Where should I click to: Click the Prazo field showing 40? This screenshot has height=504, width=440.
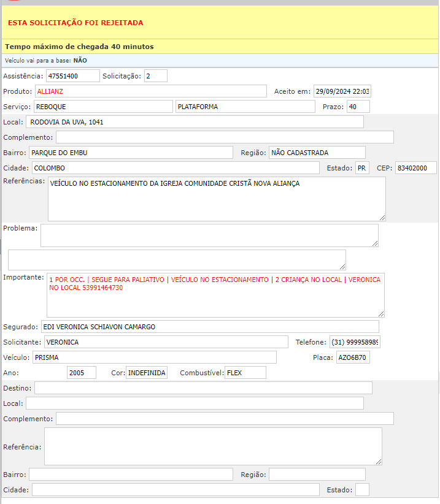[x=358, y=107]
